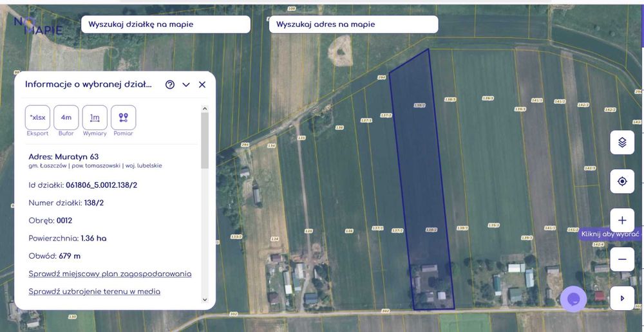This screenshot has width=644, height=332.
Task: Collapse the parcel information panel
Action: pos(186,84)
